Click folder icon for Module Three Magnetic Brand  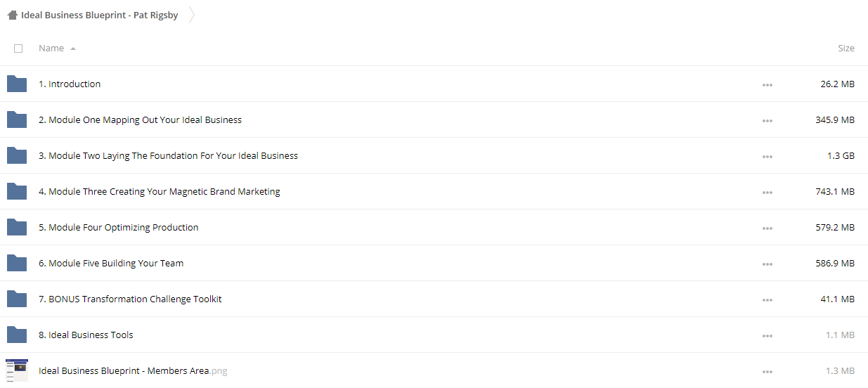17,192
